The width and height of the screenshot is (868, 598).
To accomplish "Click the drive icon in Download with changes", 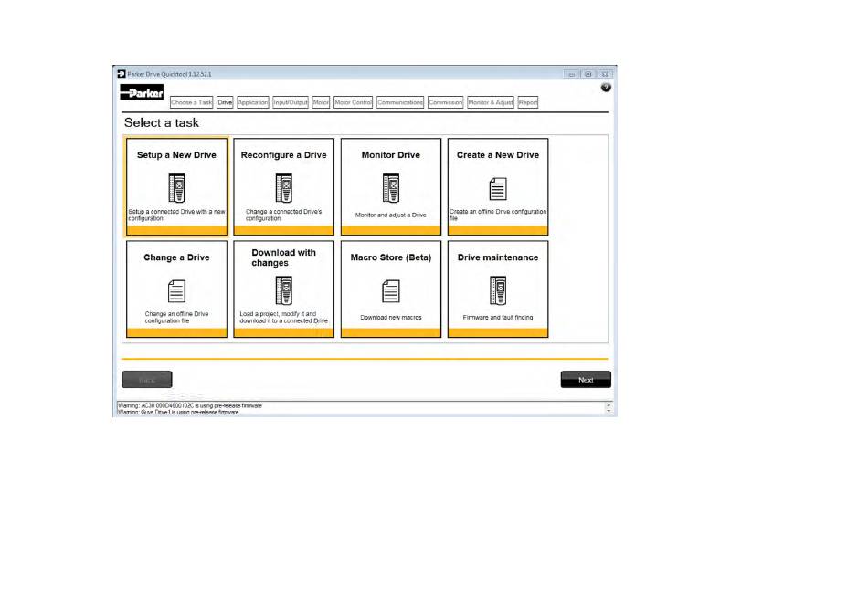I will 284,290.
